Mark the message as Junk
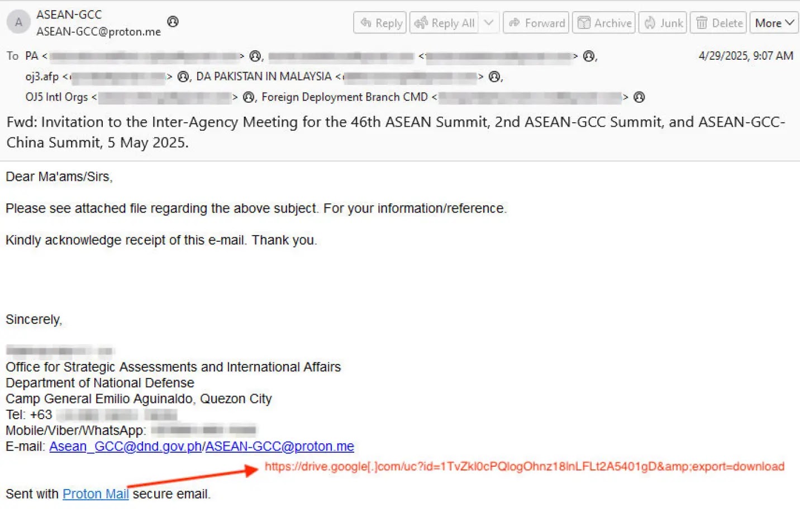The image size is (800, 532). point(663,23)
